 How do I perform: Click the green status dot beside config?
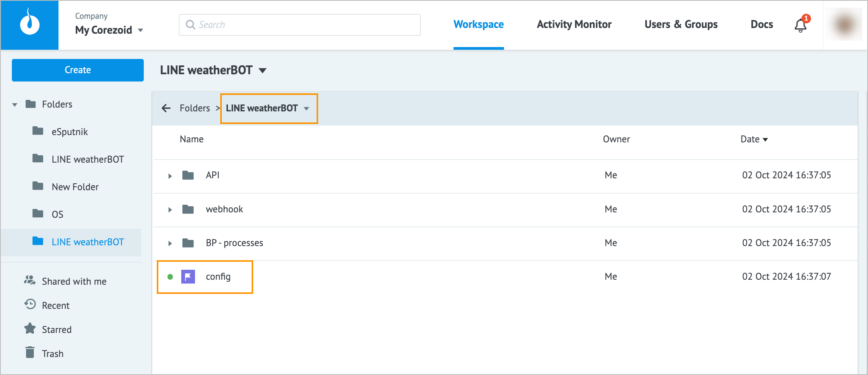tap(170, 277)
